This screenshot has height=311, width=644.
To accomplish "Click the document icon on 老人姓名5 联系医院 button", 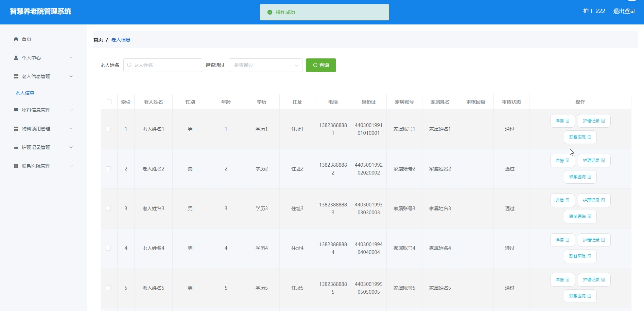I will click(590, 296).
